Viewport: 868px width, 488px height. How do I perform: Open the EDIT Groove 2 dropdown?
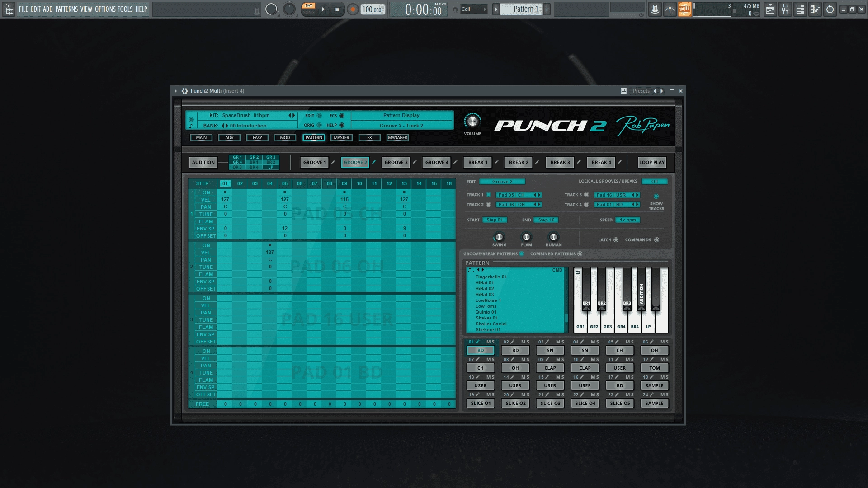pos(502,181)
